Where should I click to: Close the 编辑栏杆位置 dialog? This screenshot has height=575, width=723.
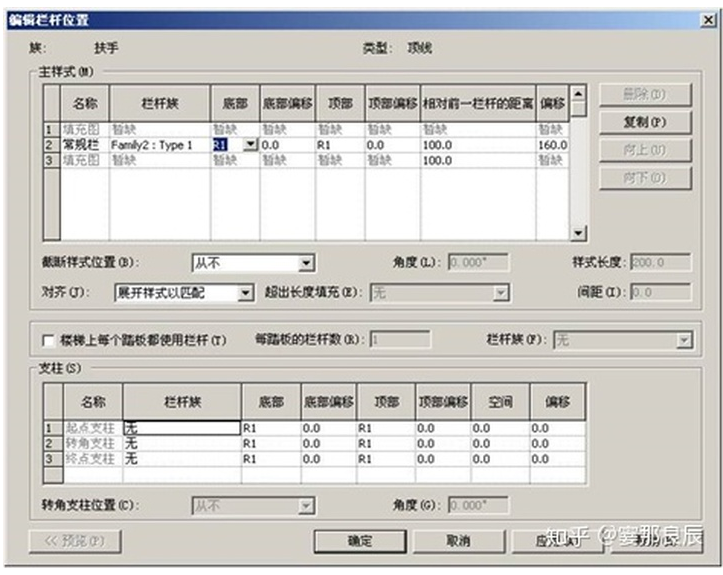point(708,20)
